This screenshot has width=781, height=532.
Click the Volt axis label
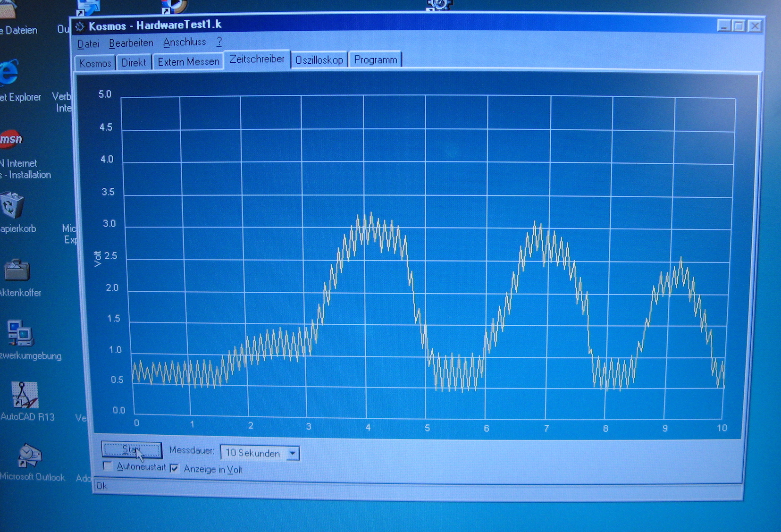coord(98,259)
